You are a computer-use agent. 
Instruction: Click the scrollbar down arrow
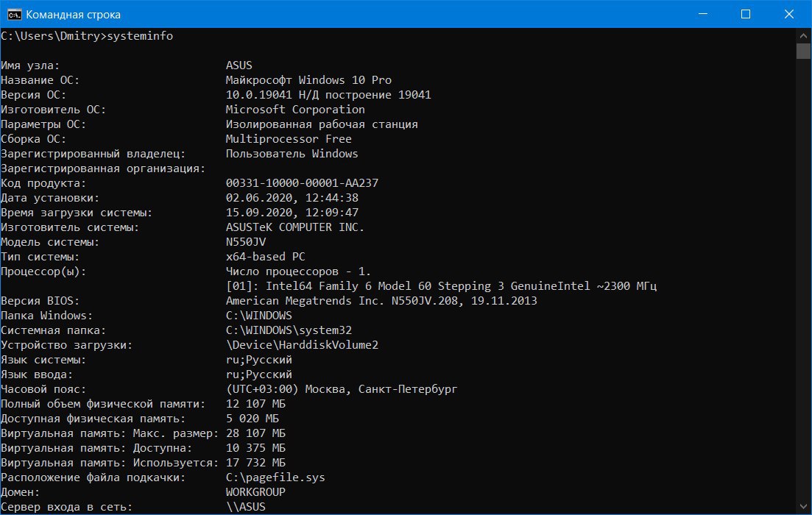[x=803, y=507]
